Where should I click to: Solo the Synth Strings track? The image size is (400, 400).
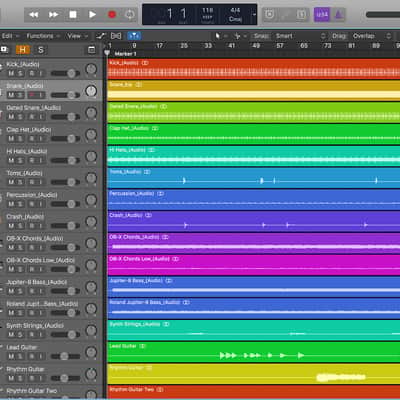click(20, 335)
